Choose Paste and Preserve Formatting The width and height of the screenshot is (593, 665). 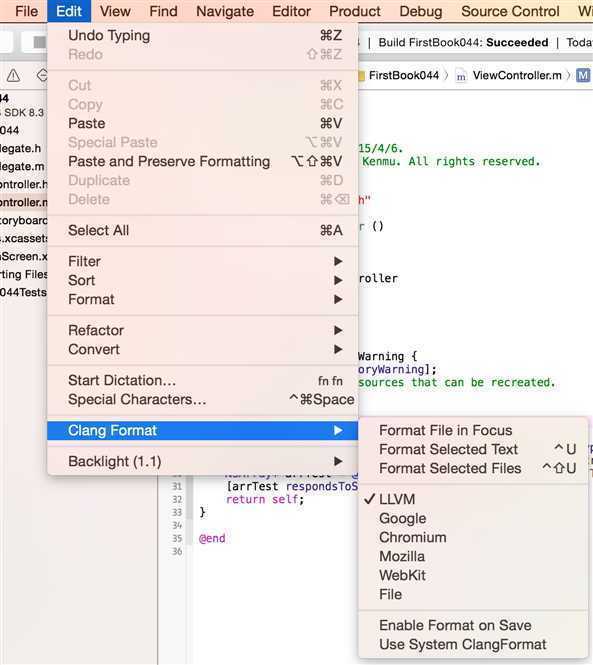203,161
